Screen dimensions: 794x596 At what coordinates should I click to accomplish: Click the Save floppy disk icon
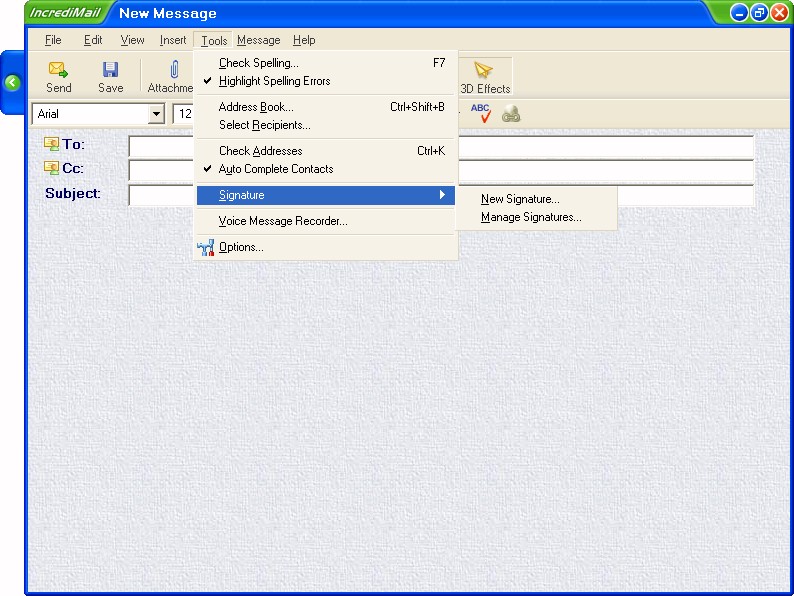point(110,70)
